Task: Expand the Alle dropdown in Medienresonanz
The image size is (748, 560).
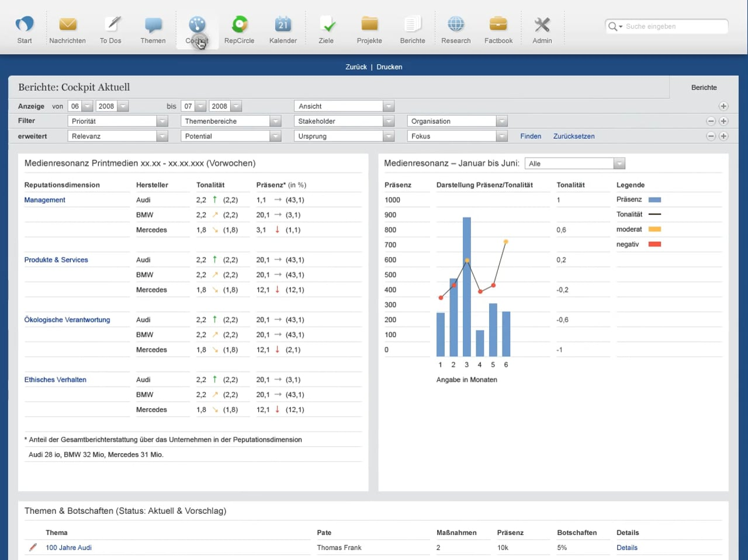Action: pyautogui.click(x=619, y=164)
